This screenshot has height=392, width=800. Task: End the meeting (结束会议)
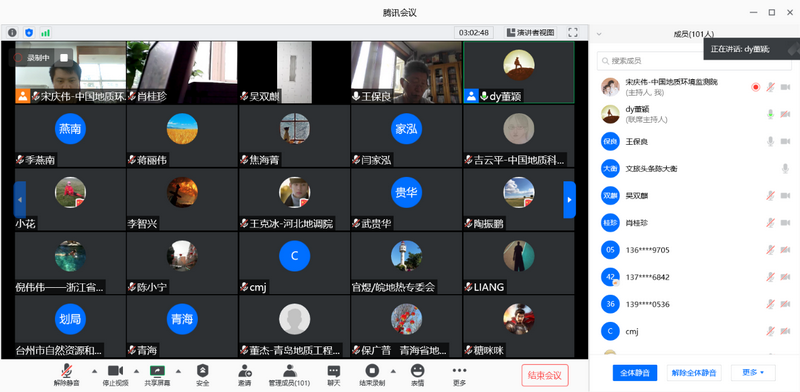coord(545,375)
